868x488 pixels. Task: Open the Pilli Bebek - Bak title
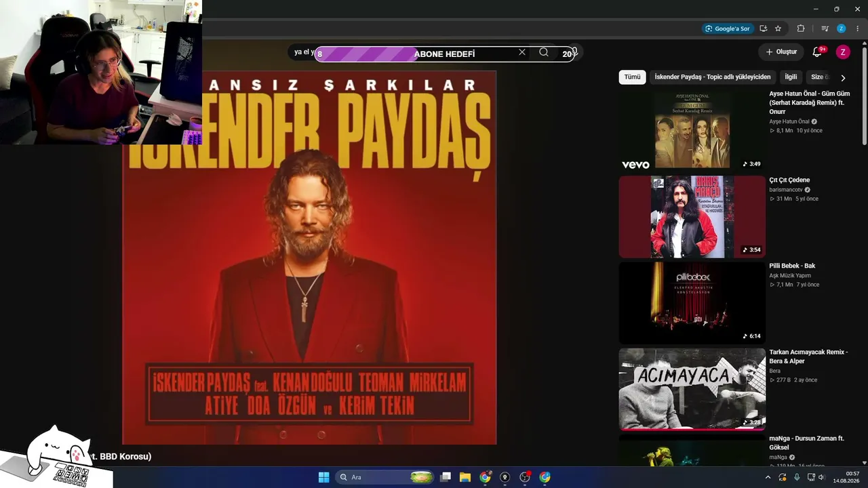coord(792,266)
